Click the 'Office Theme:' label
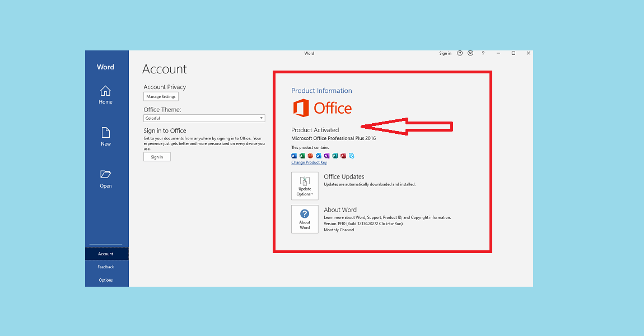The width and height of the screenshot is (644, 336). click(x=162, y=110)
